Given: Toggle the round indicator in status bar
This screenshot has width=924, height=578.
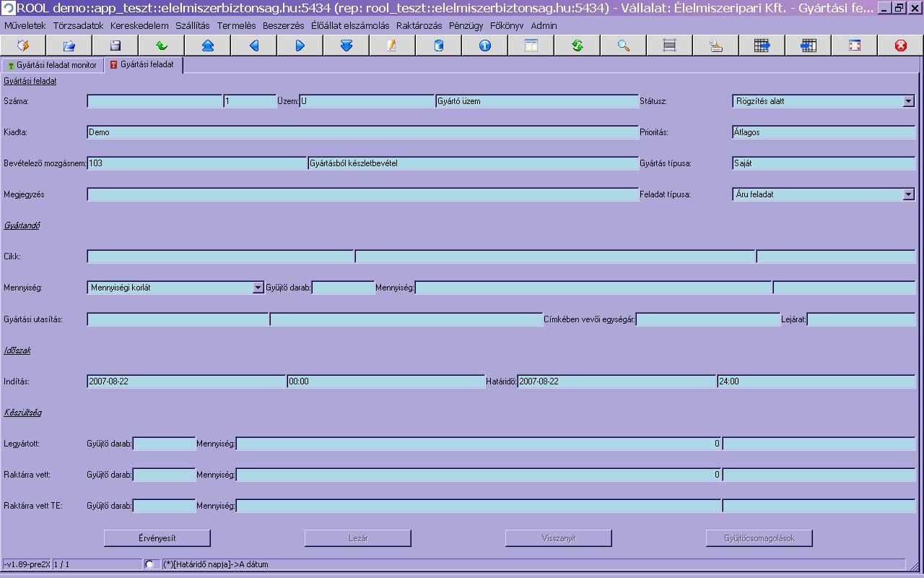Looking at the screenshot, I should [x=149, y=564].
